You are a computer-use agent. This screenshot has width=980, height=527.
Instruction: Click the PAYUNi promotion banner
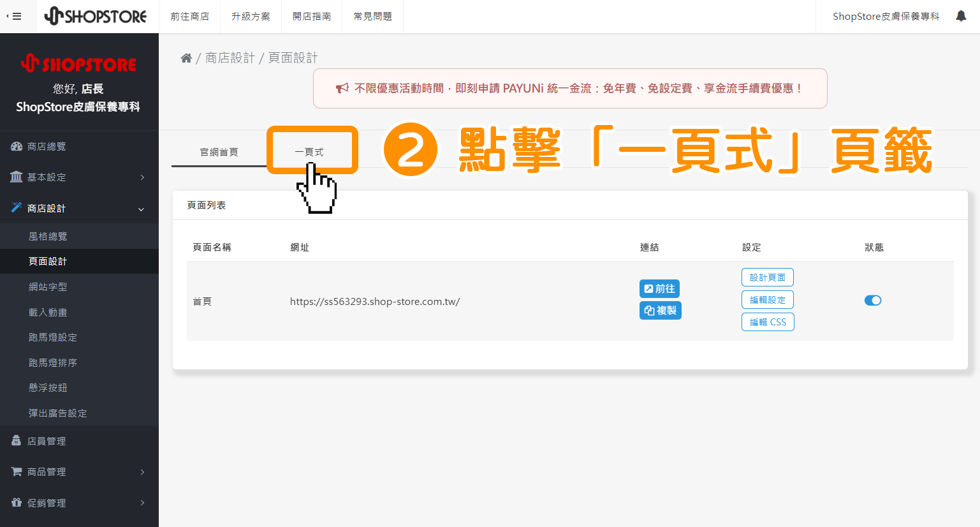click(570, 88)
